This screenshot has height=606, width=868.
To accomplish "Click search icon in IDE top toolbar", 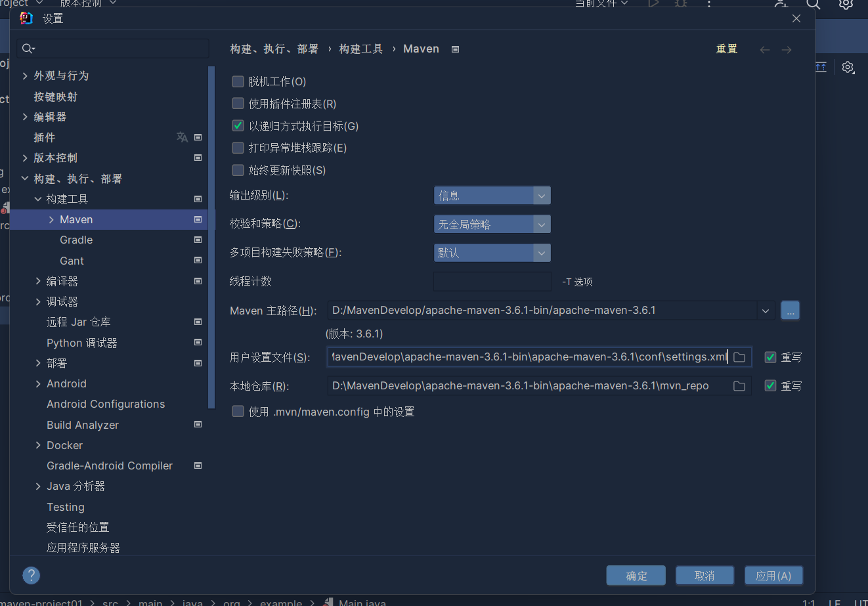I will 814,4.
